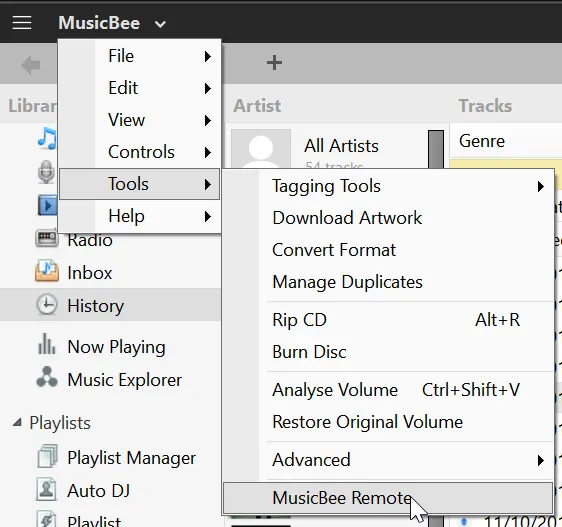This screenshot has width=562, height=527.
Task: Open Playlist Manager
Action: (132, 458)
